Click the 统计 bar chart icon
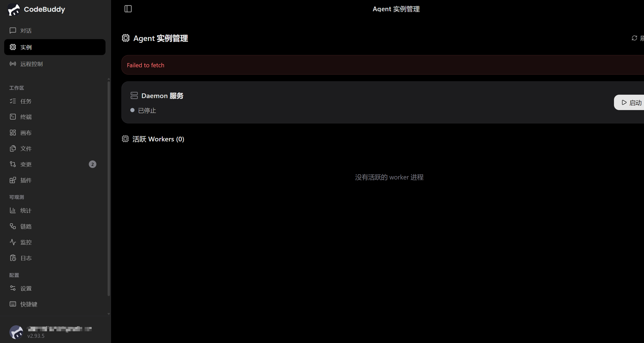The width and height of the screenshot is (644, 343). click(x=13, y=210)
